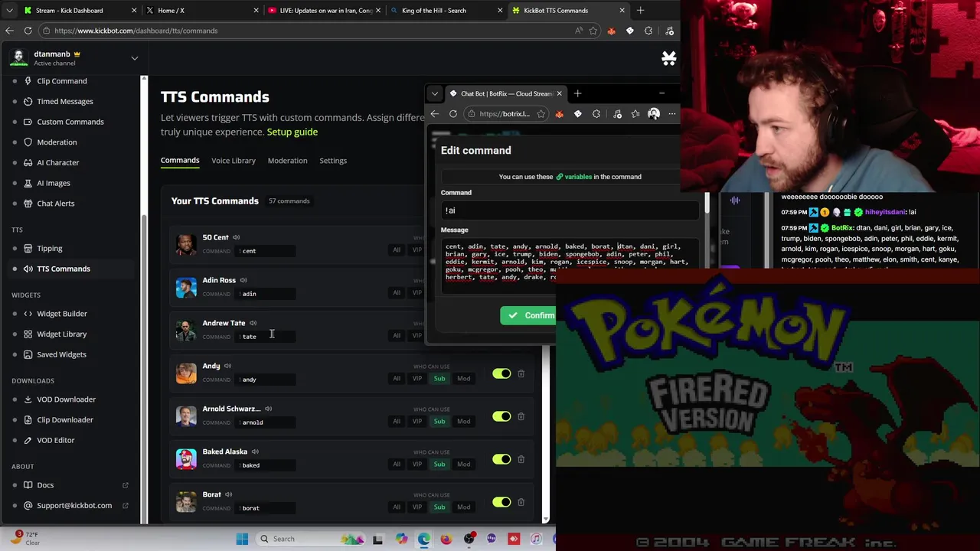Open Firefox from the taskbar
The height and width of the screenshot is (551, 980).
click(x=446, y=539)
